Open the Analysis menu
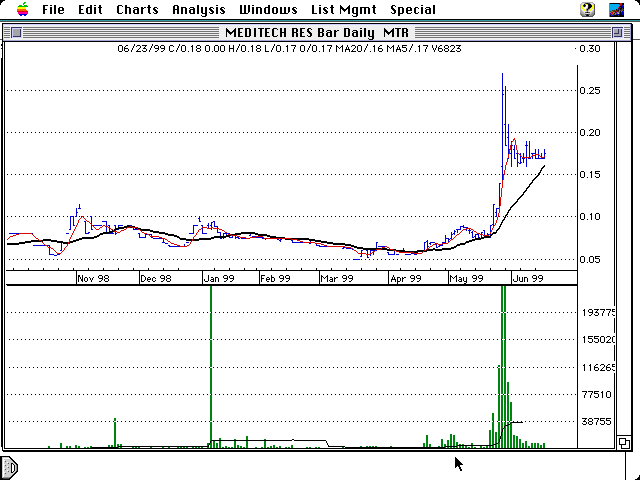Image resolution: width=640 pixels, height=480 pixels. point(199,9)
